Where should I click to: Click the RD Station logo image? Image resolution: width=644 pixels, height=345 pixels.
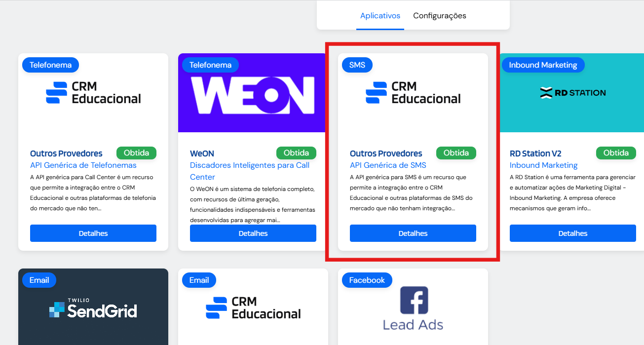pos(572,93)
